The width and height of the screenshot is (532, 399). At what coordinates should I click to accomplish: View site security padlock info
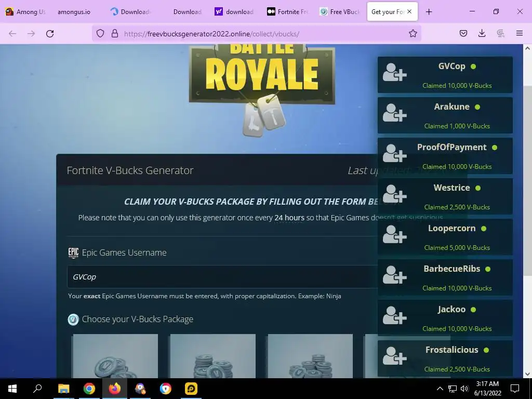click(x=115, y=33)
